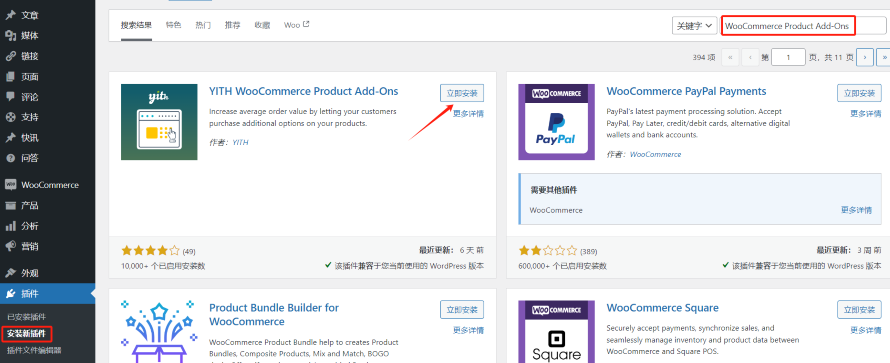Open the WooCommerce Square title link

click(662, 308)
